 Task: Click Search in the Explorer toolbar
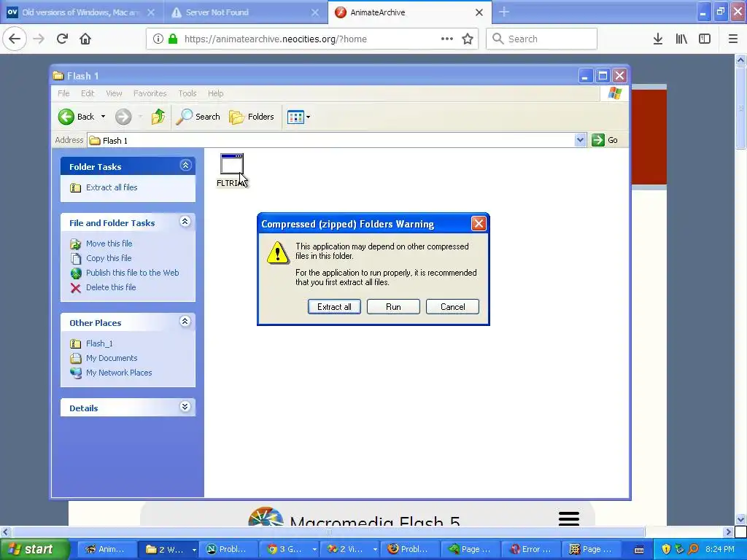(x=198, y=117)
